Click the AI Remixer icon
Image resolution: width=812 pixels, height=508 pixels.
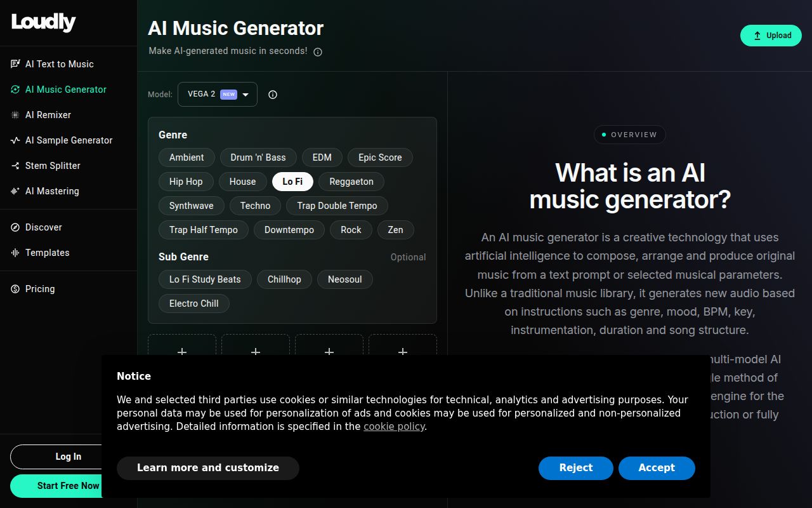(x=15, y=115)
